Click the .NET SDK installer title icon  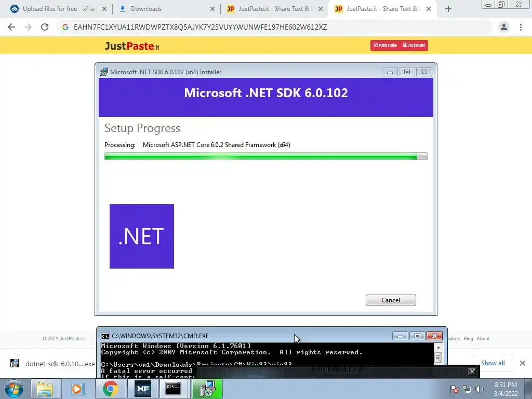pos(104,72)
